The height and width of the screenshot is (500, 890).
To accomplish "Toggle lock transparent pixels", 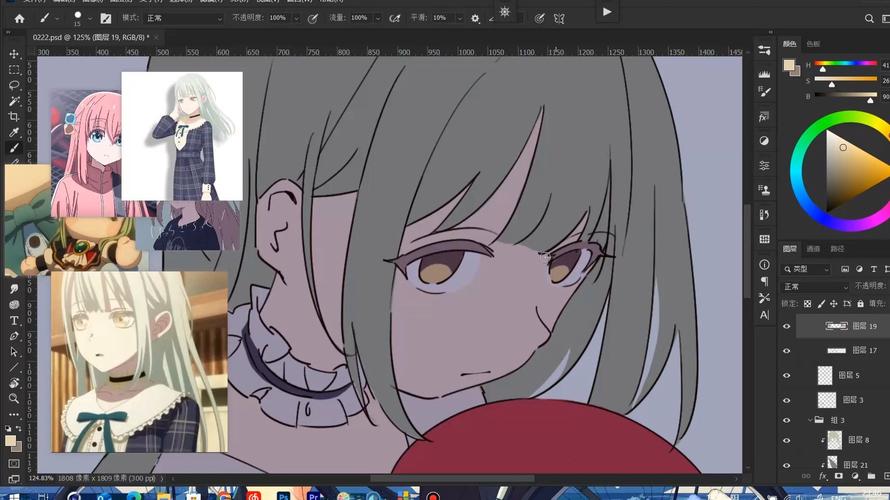I will tap(807, 304).
